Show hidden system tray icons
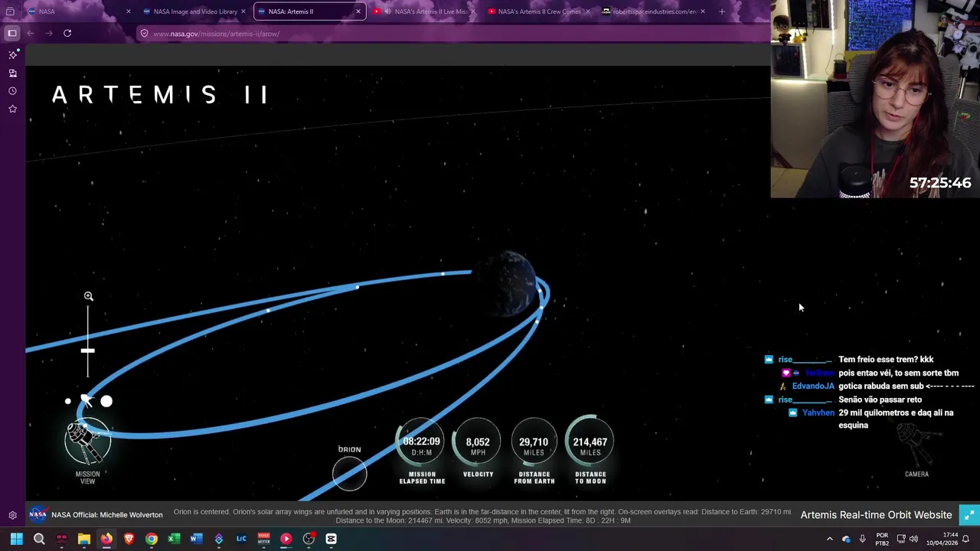Viewport: 980px width, 551px height. click(829, 539)
